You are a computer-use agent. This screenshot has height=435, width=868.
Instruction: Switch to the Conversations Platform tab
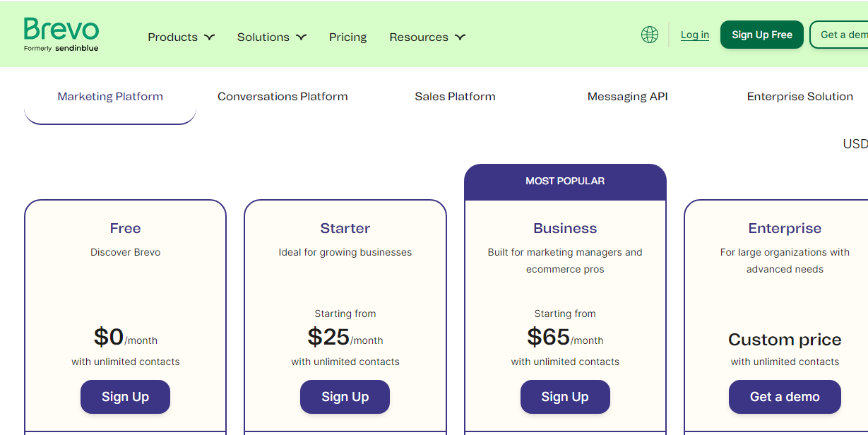[x=283, y=97]
